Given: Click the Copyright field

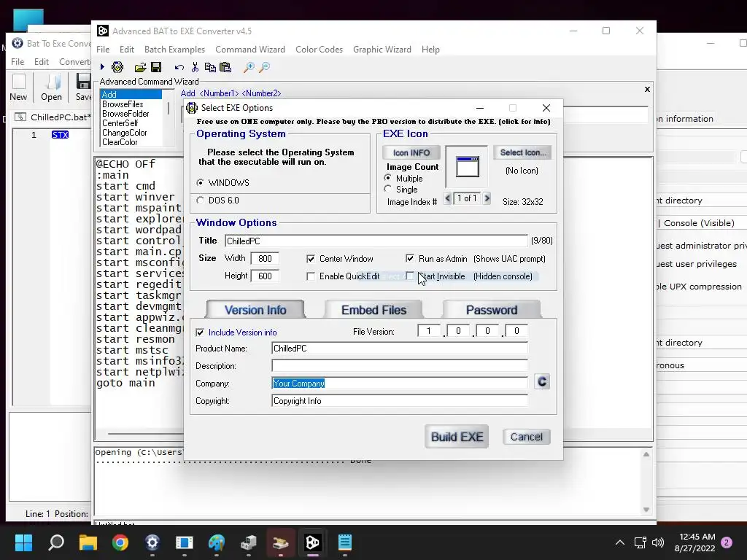Looking at the screenshot, I should click(400, 401).
